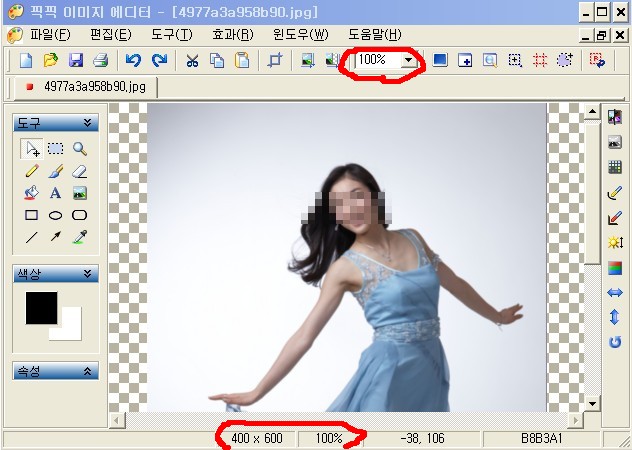Select the rectangular marquee tool
Screen dimensions: 632x450
pyautogui.click(x=56, y=149)
